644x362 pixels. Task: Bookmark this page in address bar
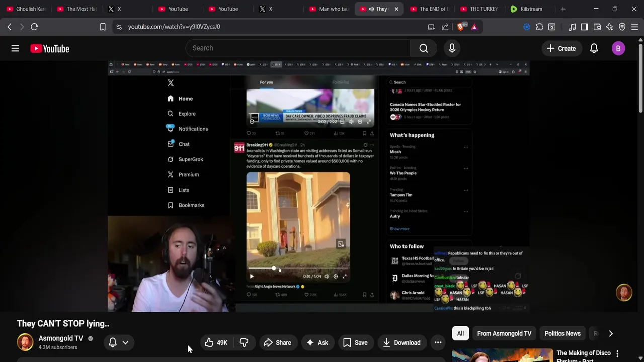103,27
